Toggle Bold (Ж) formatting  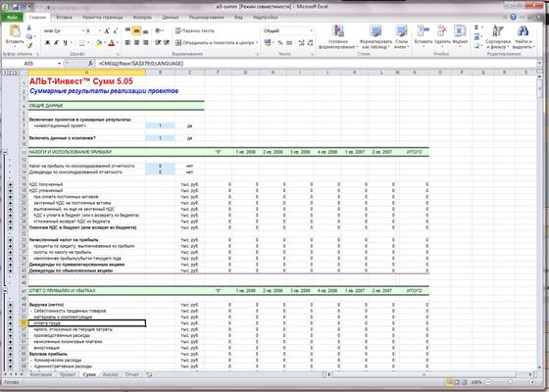[x=48, y=43]
